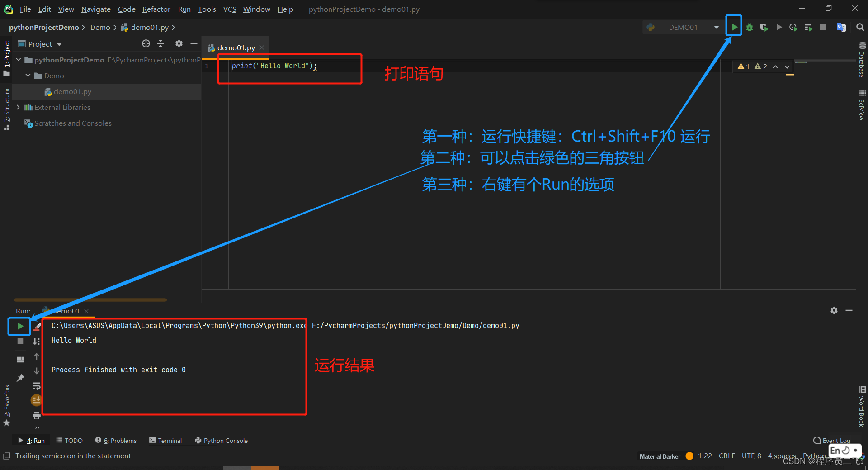This screenshot has height=470, width=868.
Task: Open the Run menu in the menu bar
Action: coord(184,9)
